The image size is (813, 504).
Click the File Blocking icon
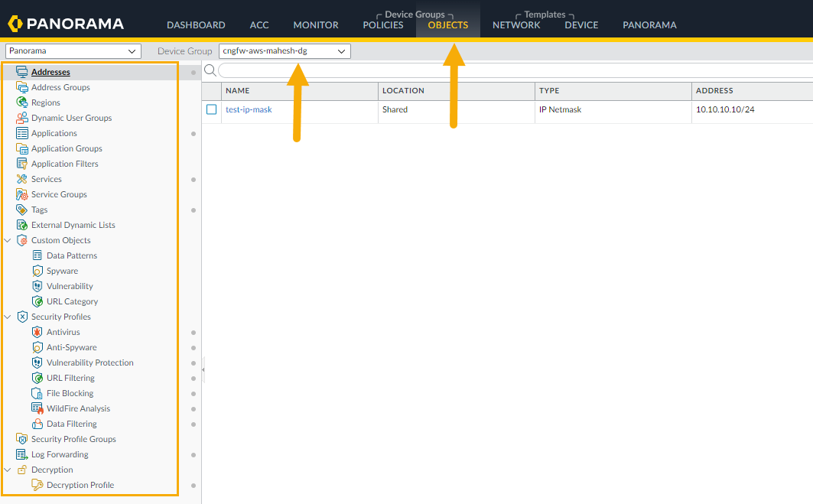pyautogui.click(x=37, y=393)
